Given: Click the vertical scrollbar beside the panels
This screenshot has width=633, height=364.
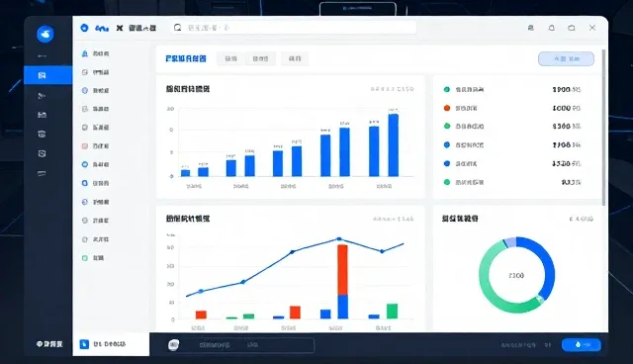Looking at the screenshot, I should click(603, 128).
